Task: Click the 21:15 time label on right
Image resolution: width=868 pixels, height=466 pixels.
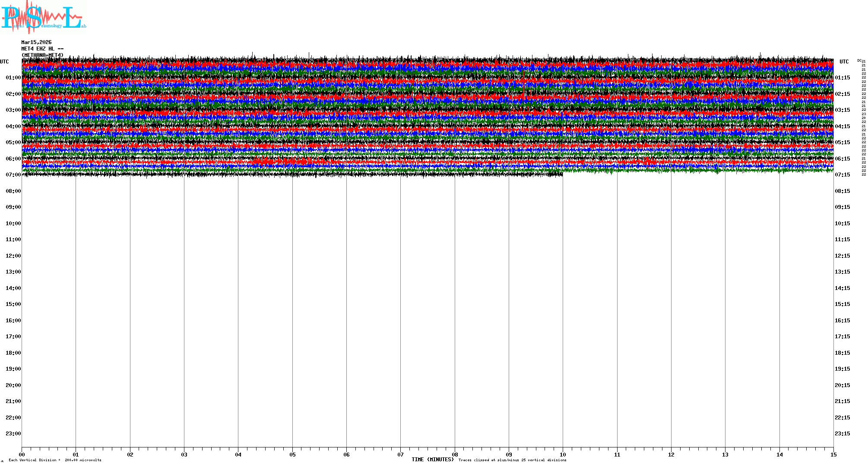Action: click(x=842, y=401)
